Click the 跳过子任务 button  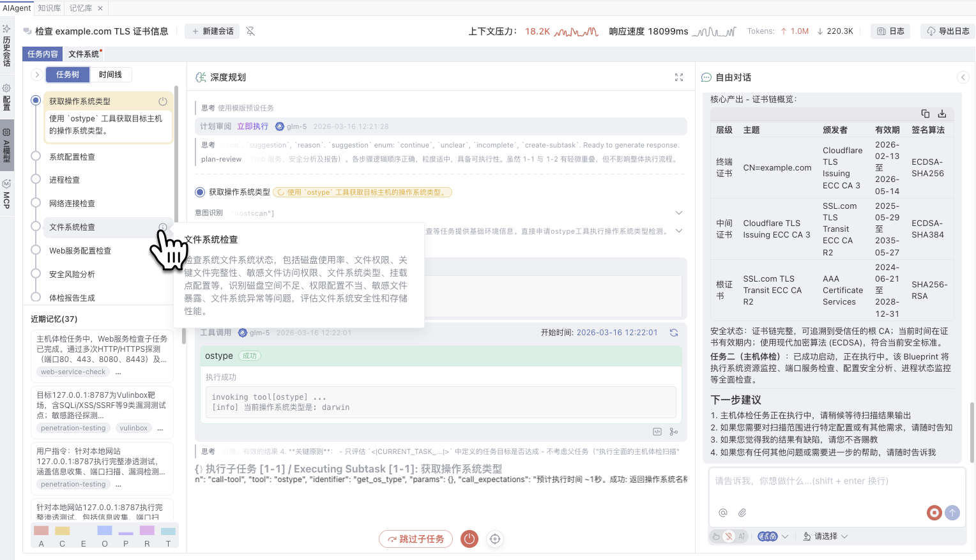pyautogui.click(x=416, y=539)
